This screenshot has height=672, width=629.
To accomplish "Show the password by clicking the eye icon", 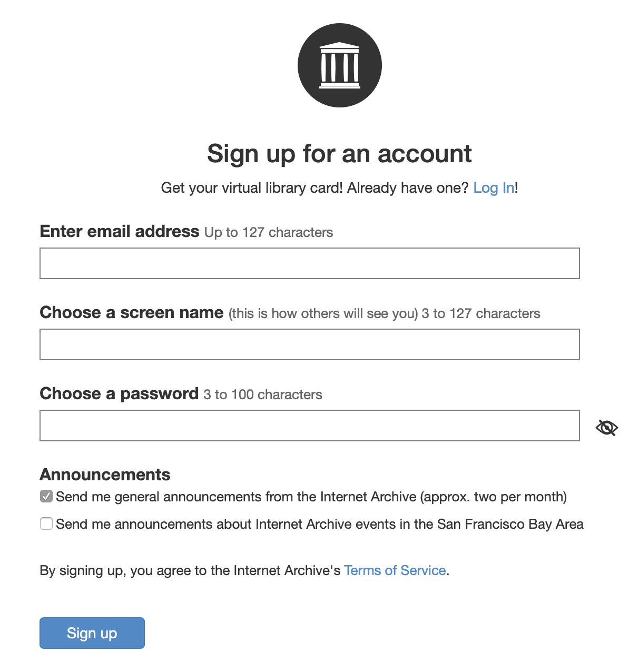I will [x=606, y=427].
